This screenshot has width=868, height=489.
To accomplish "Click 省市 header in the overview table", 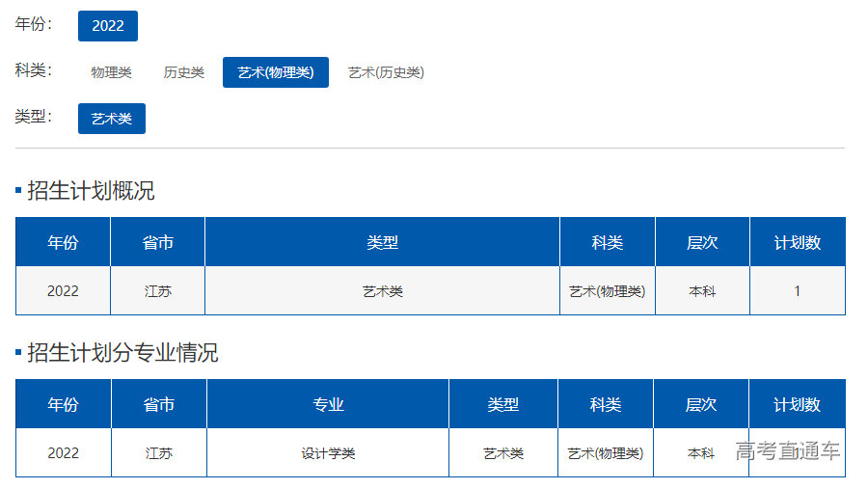I will pyautogui.click(x=158, y=243).
